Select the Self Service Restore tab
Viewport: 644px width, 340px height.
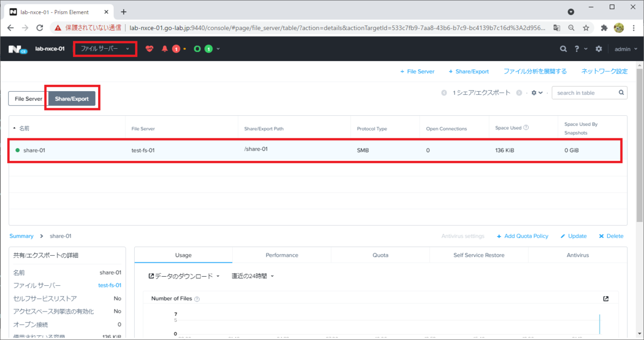point(479,255)
